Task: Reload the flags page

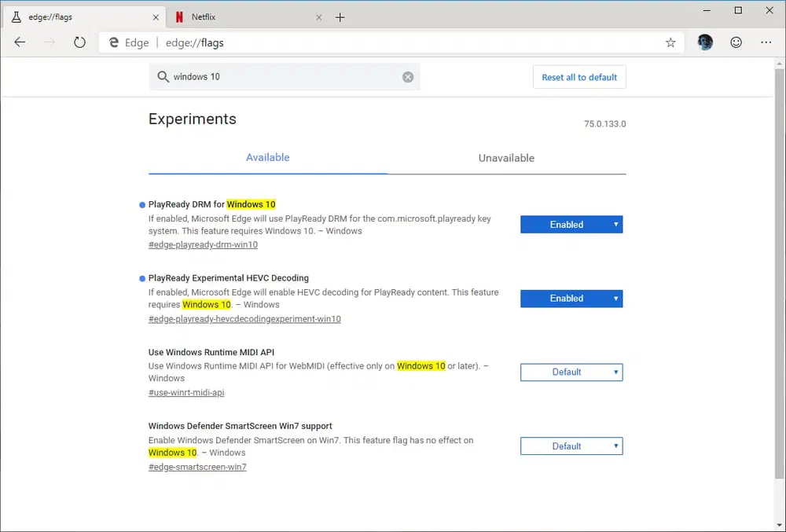Action: point(79,42)
